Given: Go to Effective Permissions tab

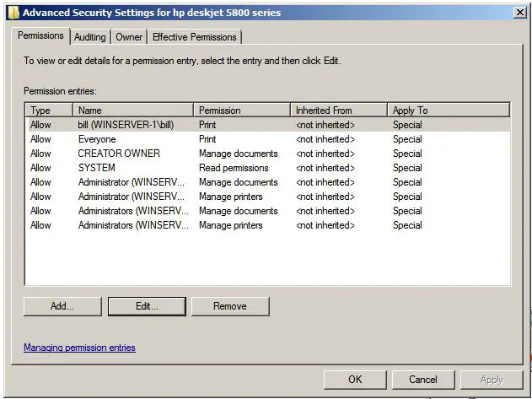Looking at the screenshot, I should [194, 37].
